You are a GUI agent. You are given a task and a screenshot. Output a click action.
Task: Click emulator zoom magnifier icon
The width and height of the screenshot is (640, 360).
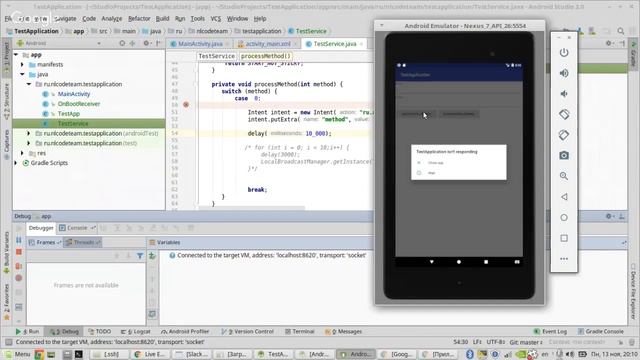564,176
